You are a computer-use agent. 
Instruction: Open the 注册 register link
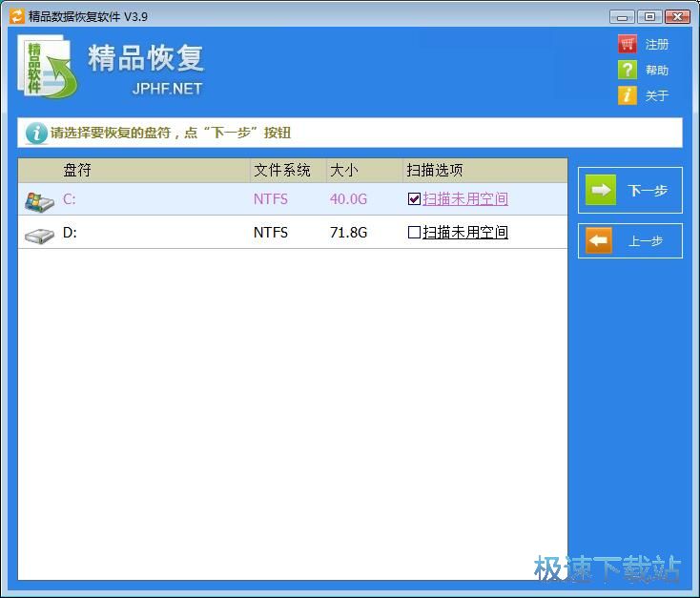pyautogui.click(x=657, y=44)
